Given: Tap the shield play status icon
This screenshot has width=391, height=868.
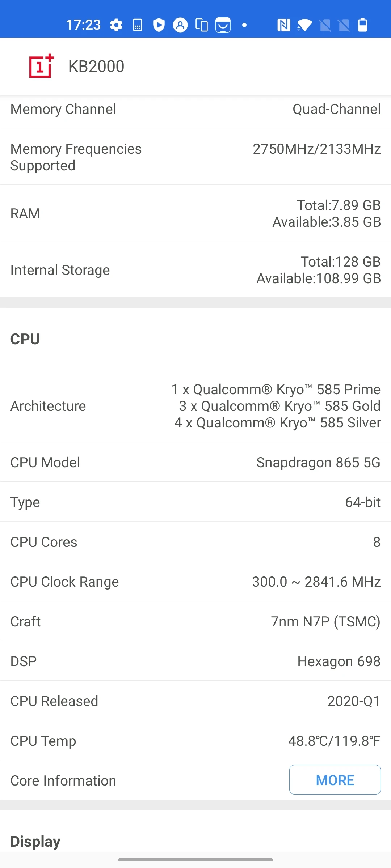Looking at the screenshot, I should pyautogui.click(x=159, y=25).
